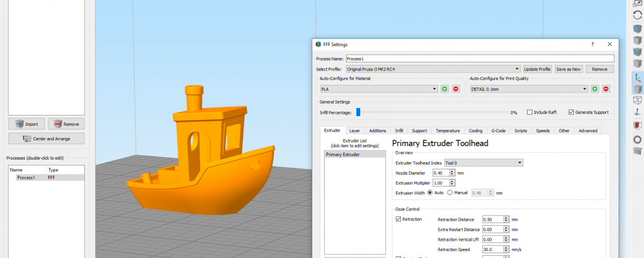Select the wireframe cube view icon
This screenshot has width=644, height=258.
click(638, 101)
